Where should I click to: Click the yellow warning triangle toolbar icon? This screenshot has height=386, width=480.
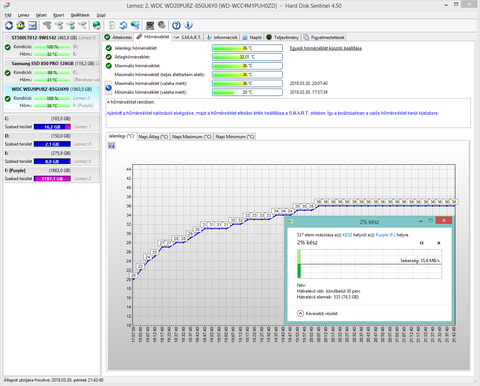[x=21, y=25]
